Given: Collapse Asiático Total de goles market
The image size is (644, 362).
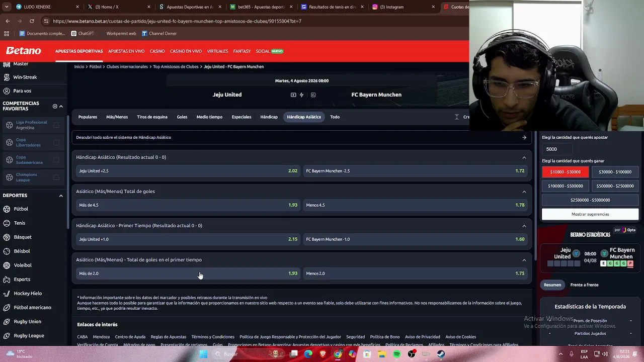Looking at the screenshot, I should [x=524, y=192].
